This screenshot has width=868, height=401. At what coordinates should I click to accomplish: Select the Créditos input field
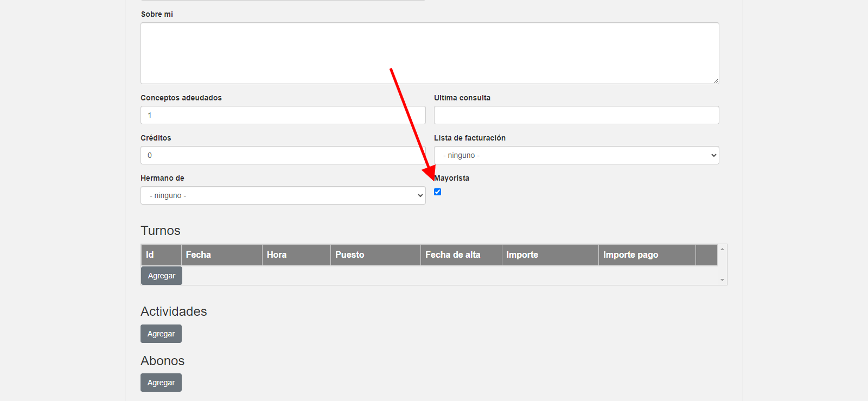pyautogui.click(x=283, y=155)
